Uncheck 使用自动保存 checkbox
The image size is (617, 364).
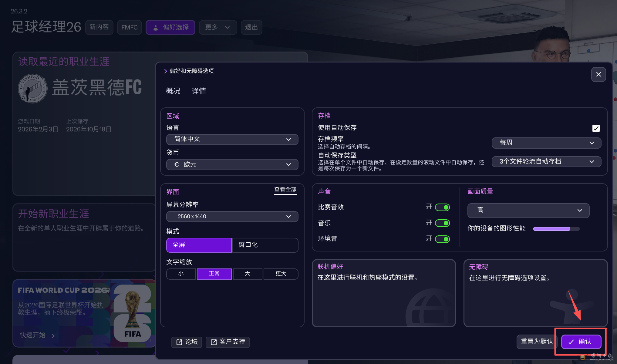point(596,128)
